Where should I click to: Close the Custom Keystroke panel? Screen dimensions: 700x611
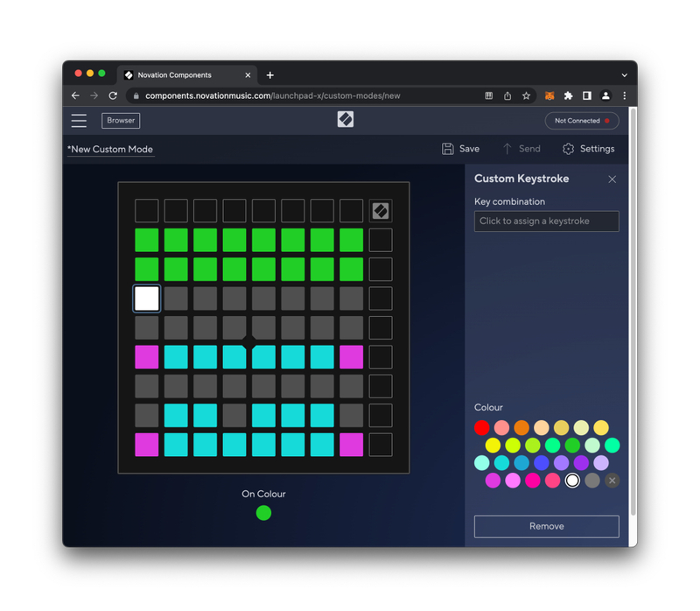click(612, 179)
